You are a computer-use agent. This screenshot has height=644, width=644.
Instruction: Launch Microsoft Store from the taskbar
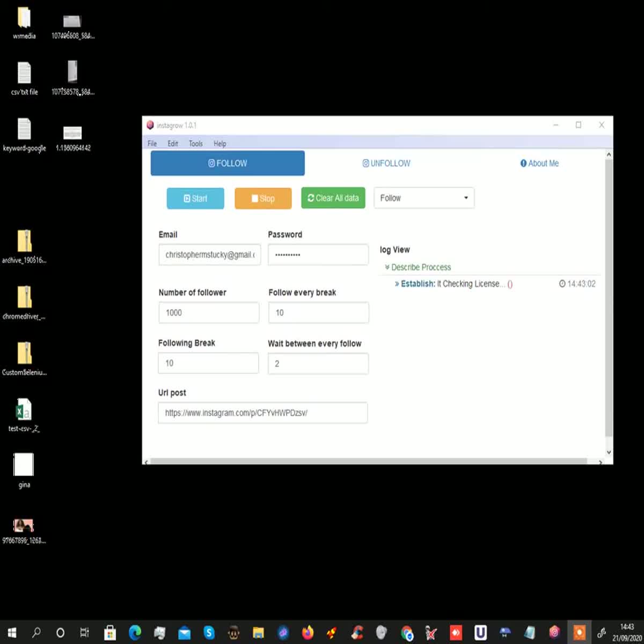click(x=110, y=633)
